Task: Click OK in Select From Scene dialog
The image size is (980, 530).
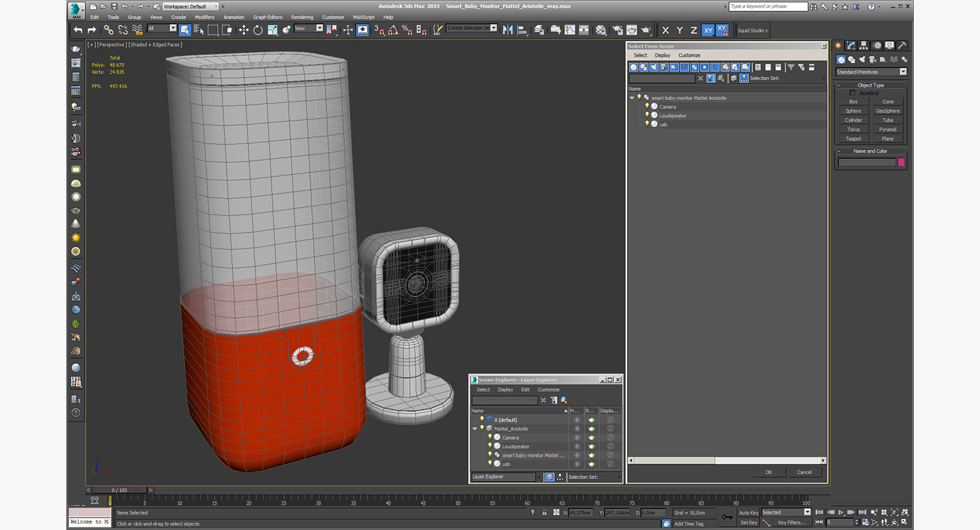Action: (769, 472)
